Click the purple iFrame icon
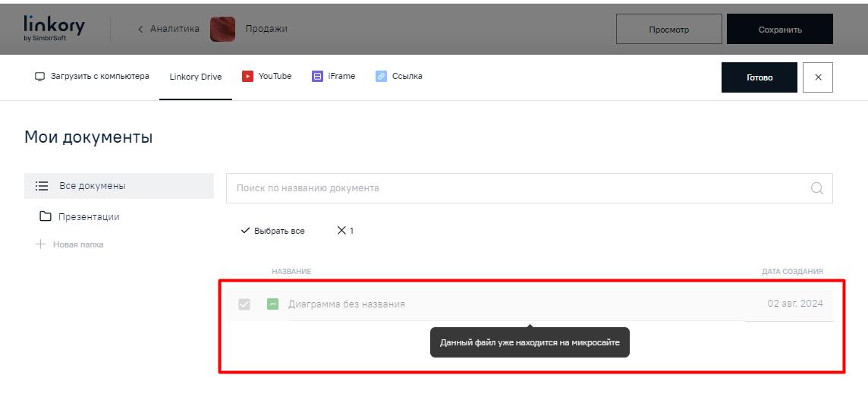 tap(317, 76)
